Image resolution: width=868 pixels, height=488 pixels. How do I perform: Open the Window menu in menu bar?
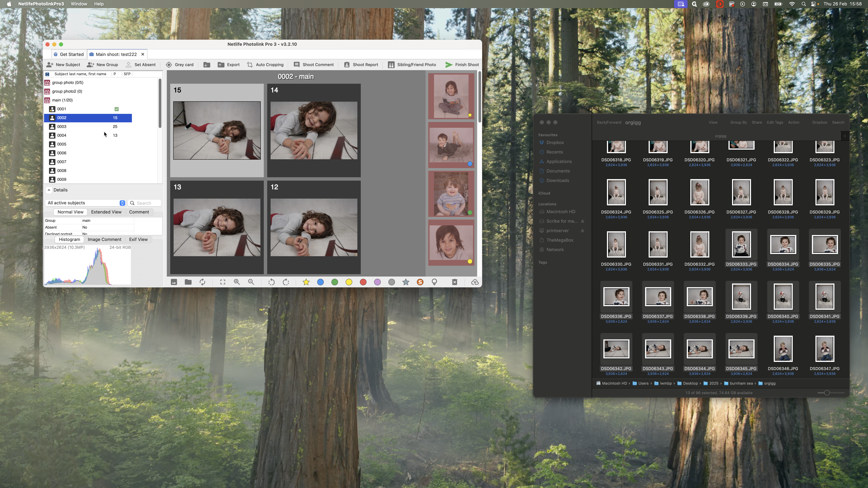[x=79, y=4]
